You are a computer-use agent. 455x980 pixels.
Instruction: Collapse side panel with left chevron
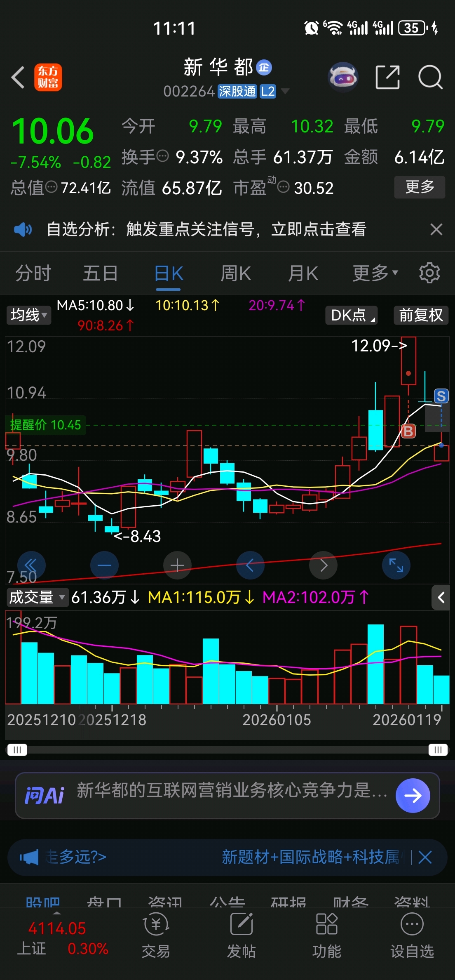441,597
